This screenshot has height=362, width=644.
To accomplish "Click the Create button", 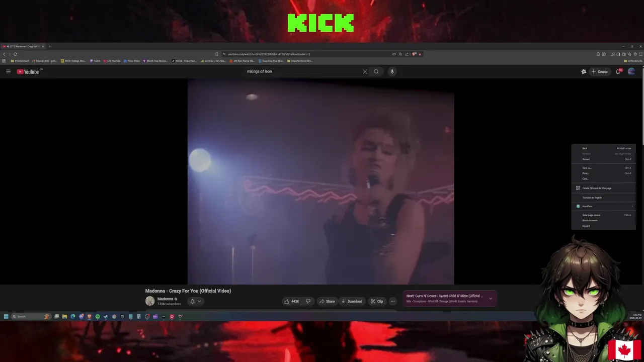I will (x=599, y=71).
